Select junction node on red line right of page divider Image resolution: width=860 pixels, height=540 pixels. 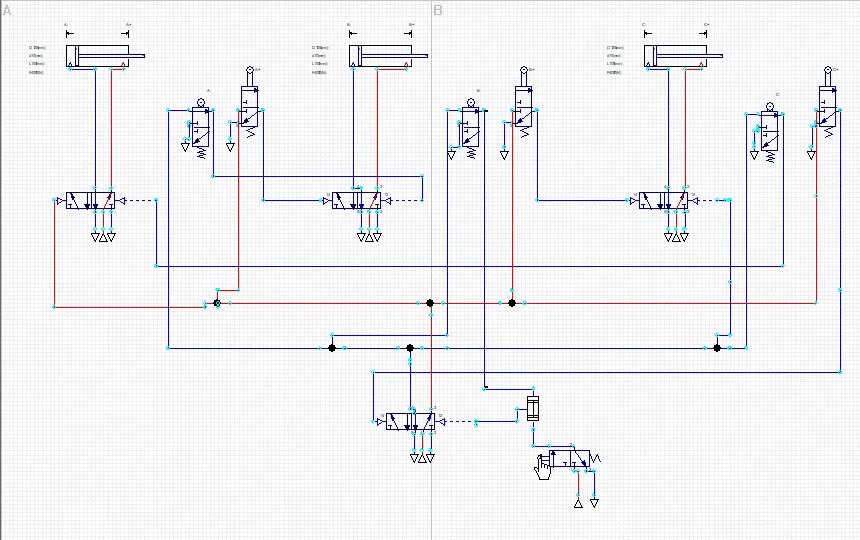pyautogui.click(x=512, y=303)
